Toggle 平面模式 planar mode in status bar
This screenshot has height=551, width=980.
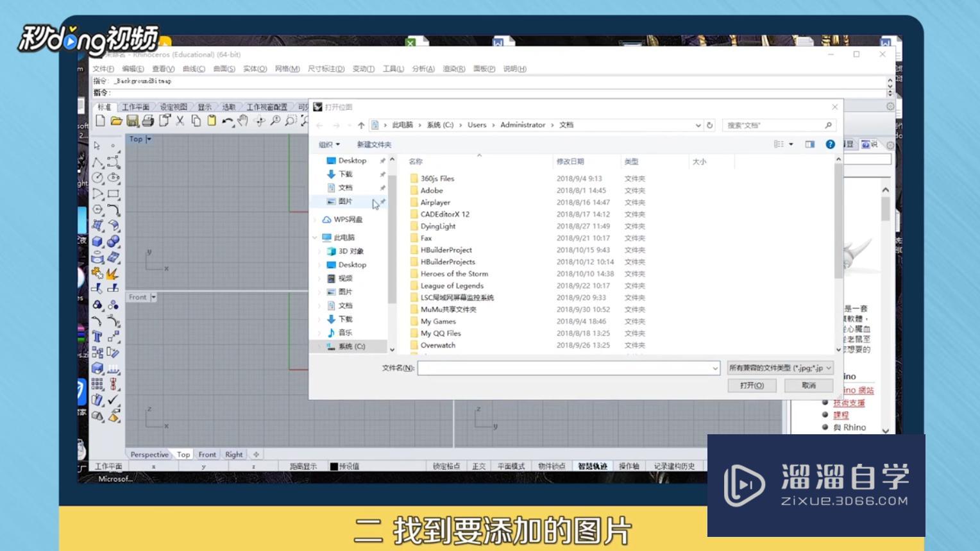pyautogui.click(x=511, y=466)
